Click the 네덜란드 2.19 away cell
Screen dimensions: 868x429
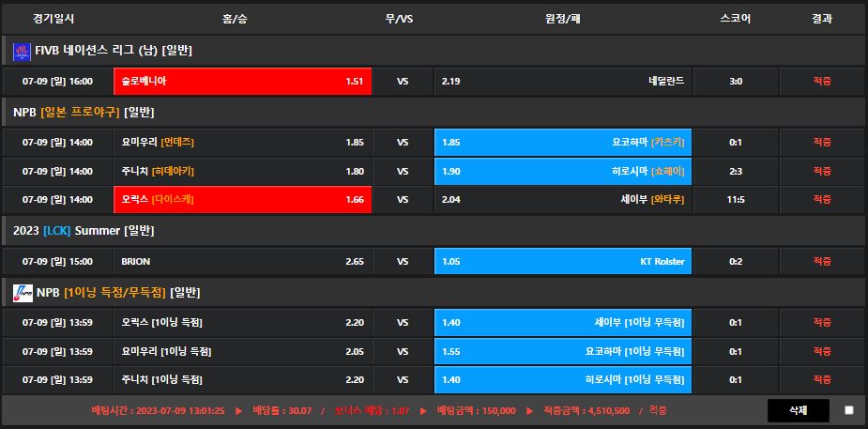(x=562, y=82)
